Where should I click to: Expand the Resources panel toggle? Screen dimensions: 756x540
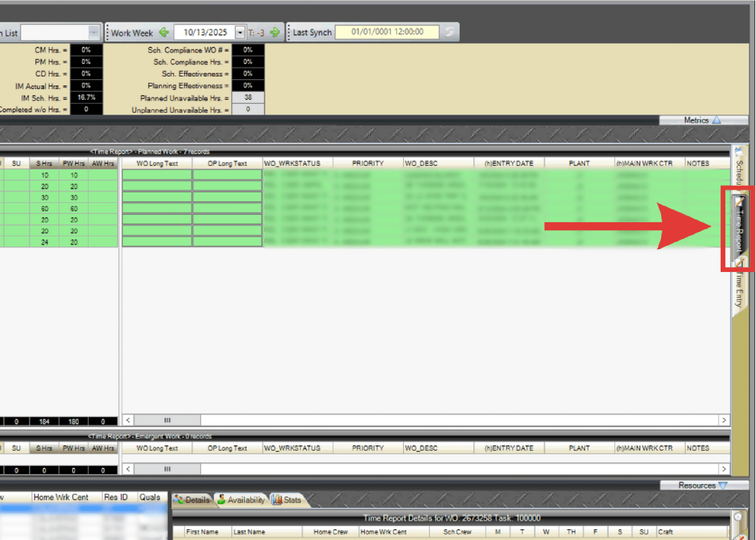coord(703,485)
